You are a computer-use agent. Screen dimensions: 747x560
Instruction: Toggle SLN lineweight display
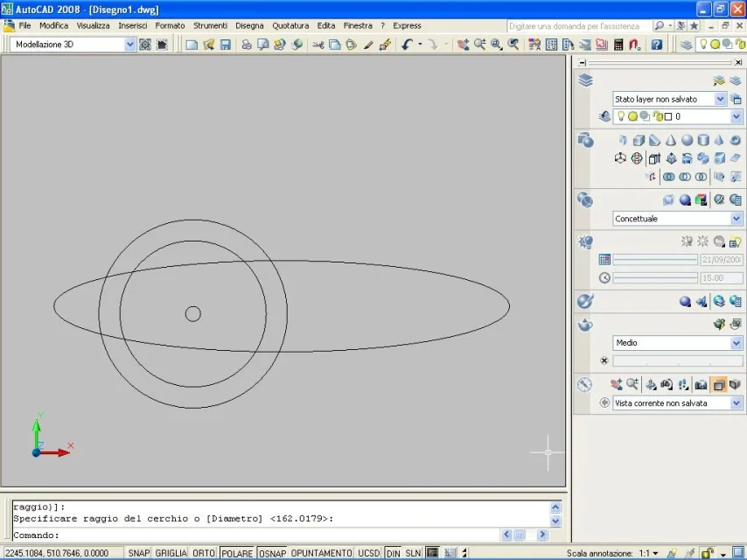[413, 553]
